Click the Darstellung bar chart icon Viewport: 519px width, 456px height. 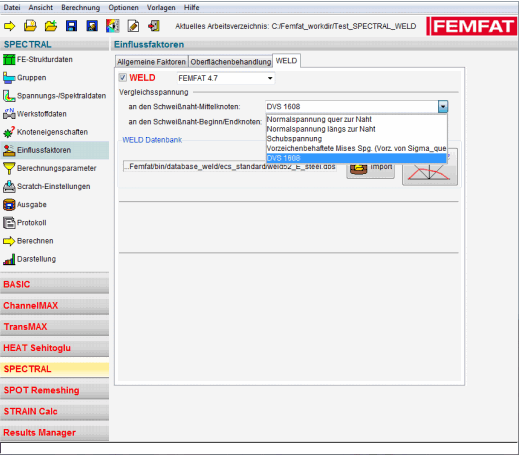coord(9,259)
